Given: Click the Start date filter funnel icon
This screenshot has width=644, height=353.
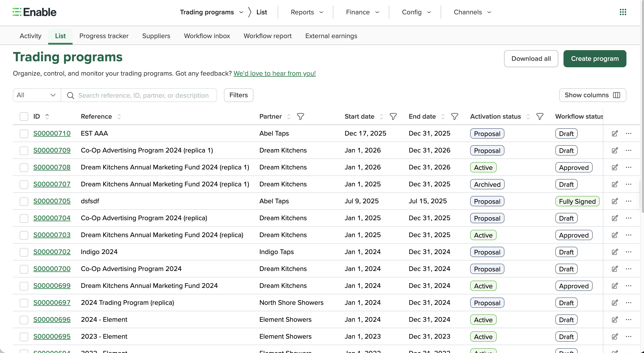Looking at the screenshot, I should pyautogui.click(x=393, y=116).
